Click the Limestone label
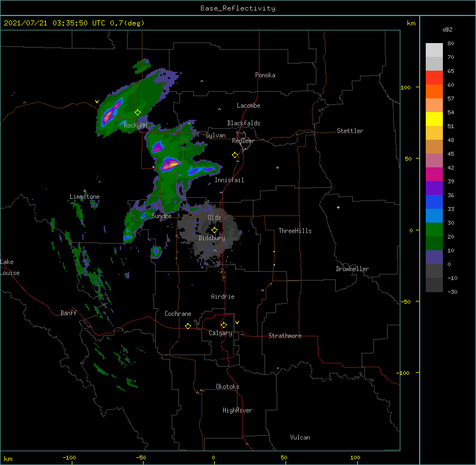Image resolution: width=476 pixels, height=465 pixels. [84, 197]
